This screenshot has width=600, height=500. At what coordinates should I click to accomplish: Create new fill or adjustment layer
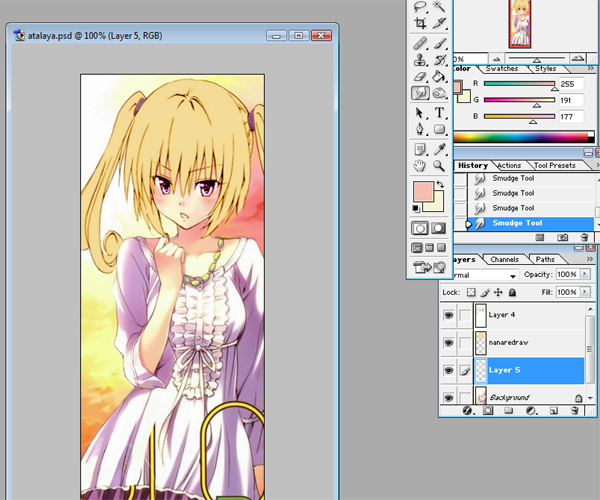[x=531, y=411]
